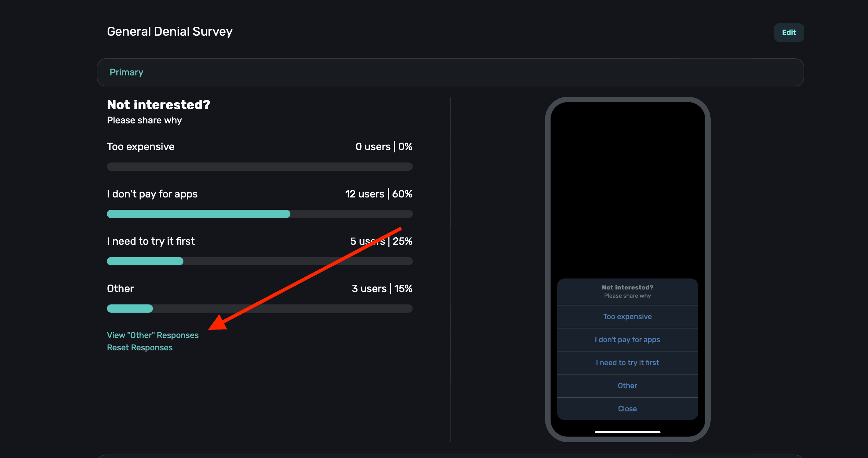Click the Not interested? heading
The width and height of the screenshot is (868, 458).
[158, 105]
